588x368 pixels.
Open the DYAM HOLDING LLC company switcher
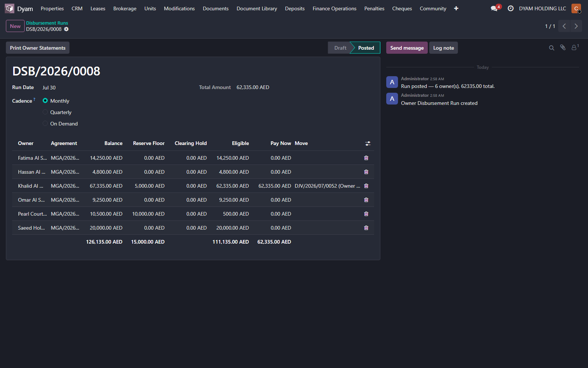(542, 8)
